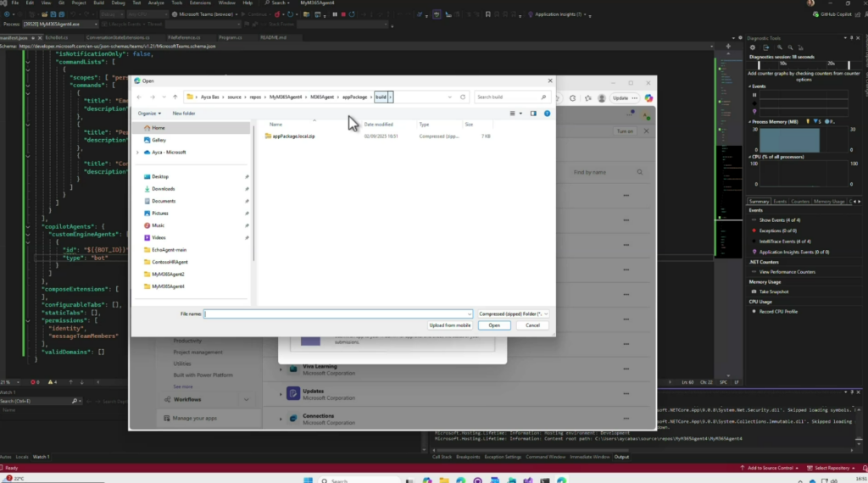The image size is (868, 483).
Task: Click Record CPU Profile
Action: pos(778,312)
